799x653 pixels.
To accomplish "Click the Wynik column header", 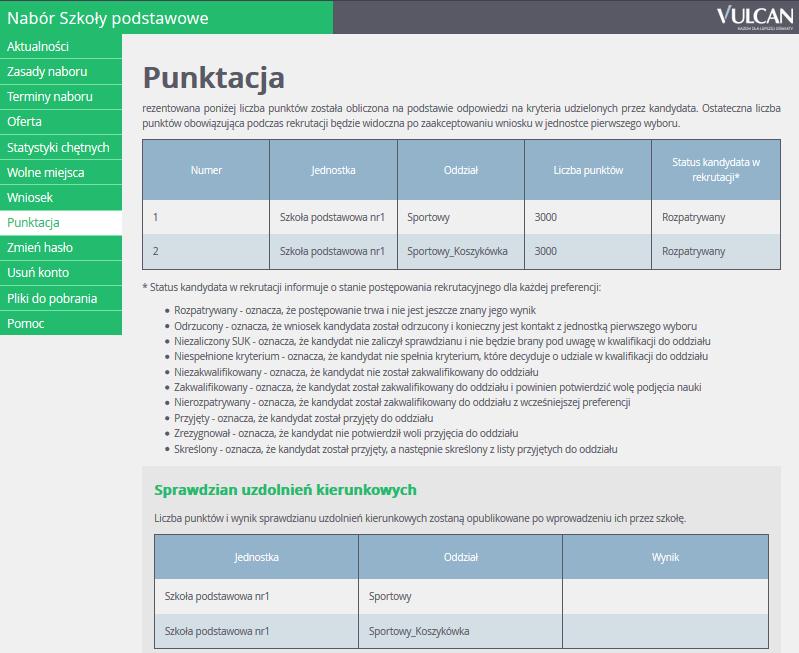I will coord(665,557).
